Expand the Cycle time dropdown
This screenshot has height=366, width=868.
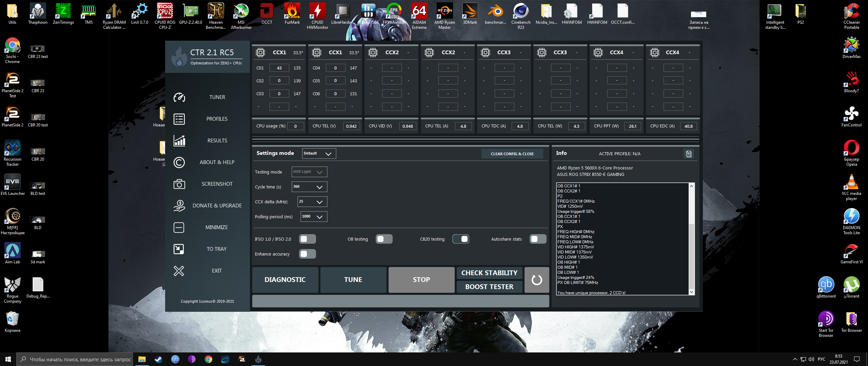click(x=309, y=187)
